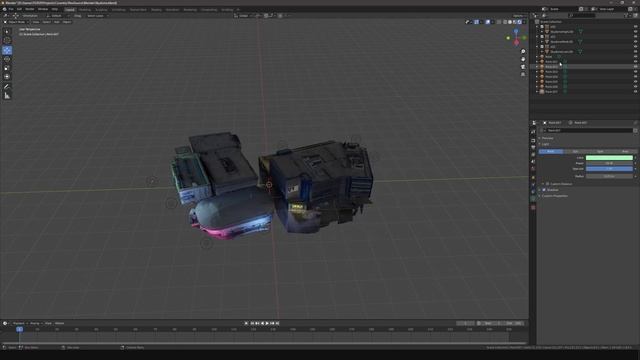Select the Rotate tool

7,59
